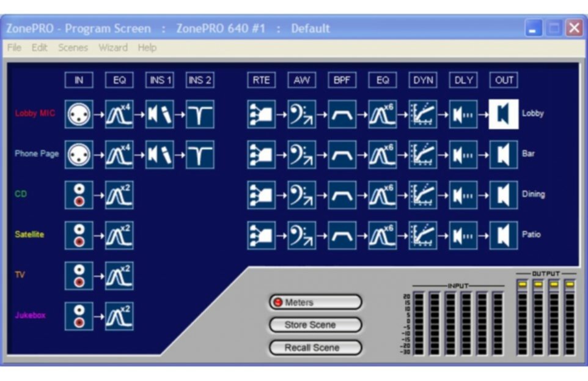Image resolution: width=588 pixels, height=381 pixels.
Task: Click the first output level meter
Action: [522, 318]
